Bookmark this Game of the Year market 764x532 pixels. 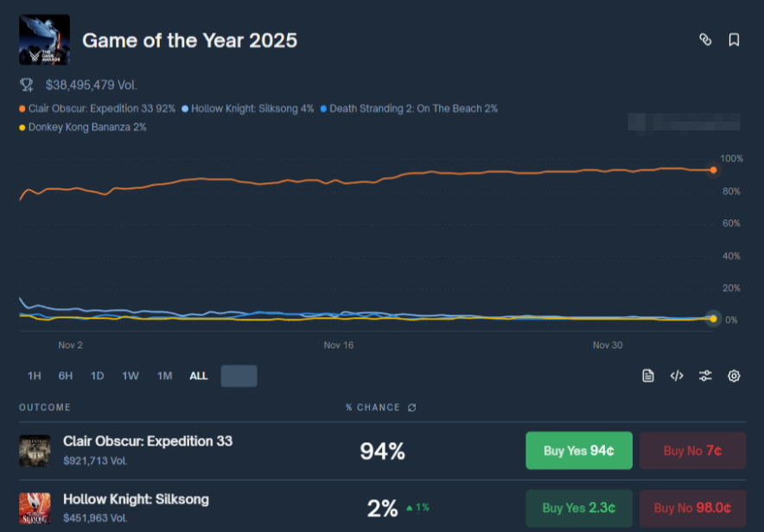click(x=734, y=40)
